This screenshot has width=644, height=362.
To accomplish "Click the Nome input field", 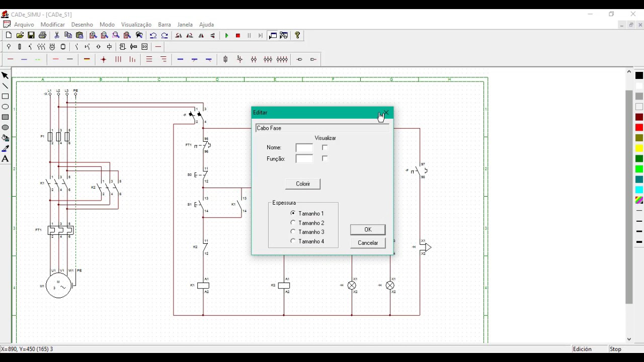I will [x=304, y=148].
